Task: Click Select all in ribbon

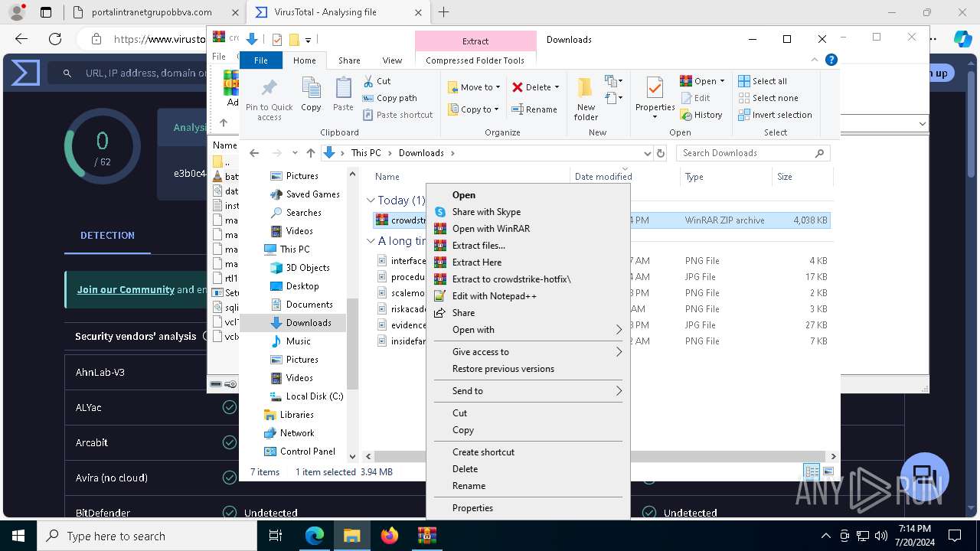Action: coord(763,81)
